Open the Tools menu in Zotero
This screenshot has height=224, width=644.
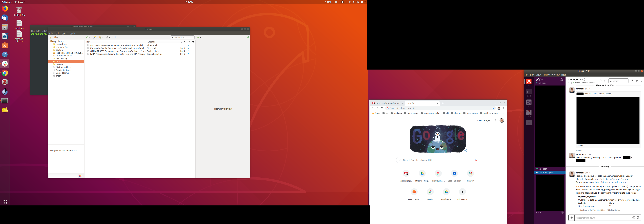pyautogui.click(x=65, y=33)
